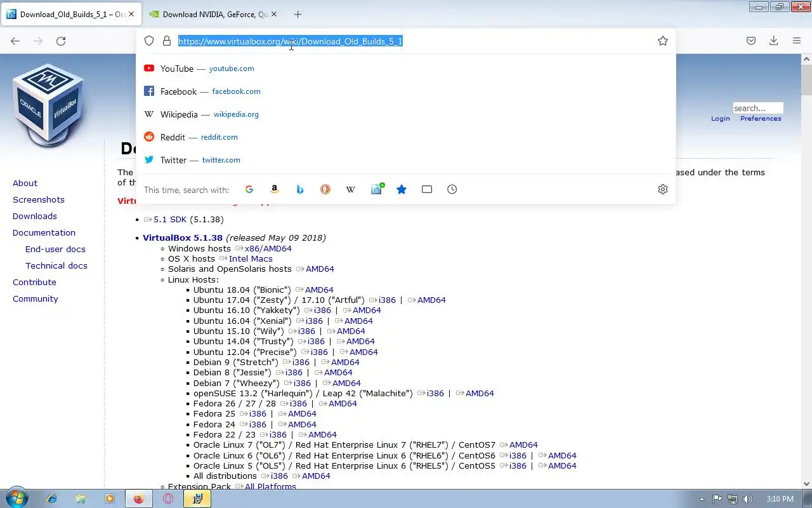Open Contribute in the sidebar

[x=34, y=282]
